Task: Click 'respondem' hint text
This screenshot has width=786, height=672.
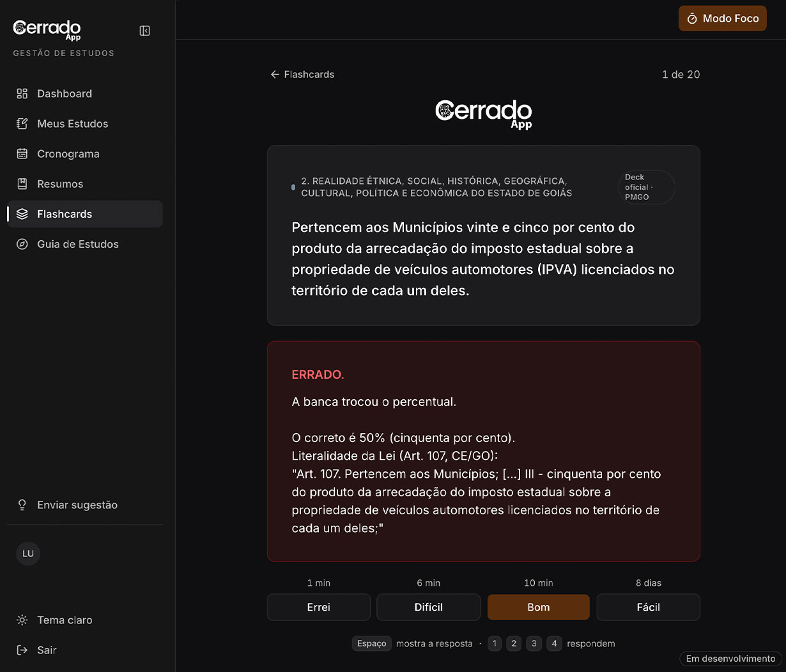Action: point(590,643)
